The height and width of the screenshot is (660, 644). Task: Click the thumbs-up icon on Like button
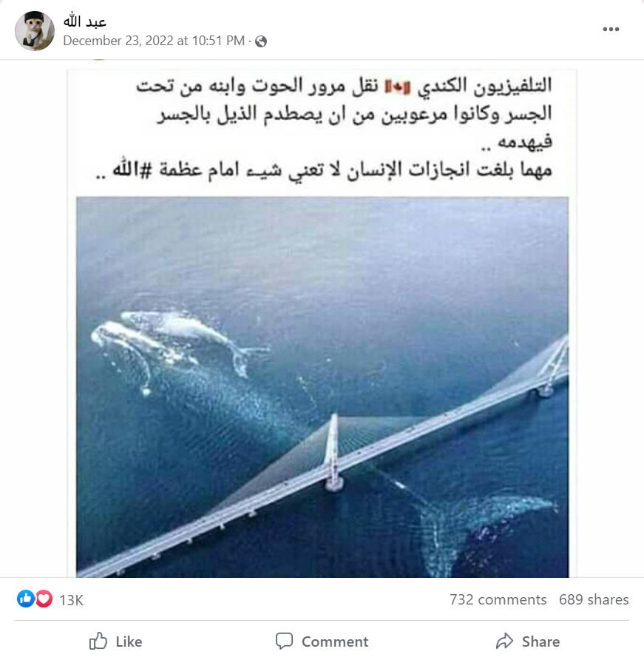click(x=98, y=641)
